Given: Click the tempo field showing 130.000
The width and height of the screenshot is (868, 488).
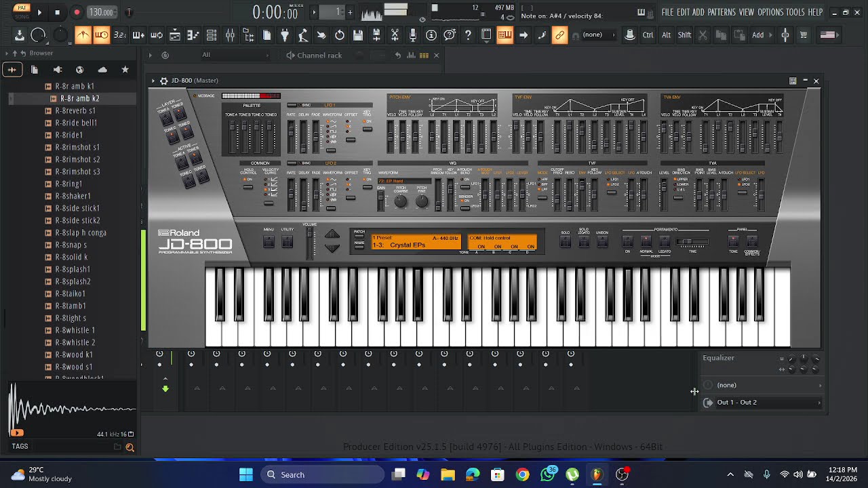Looking at the screenshot, I should pyautogui.click(x=101, y=12).
